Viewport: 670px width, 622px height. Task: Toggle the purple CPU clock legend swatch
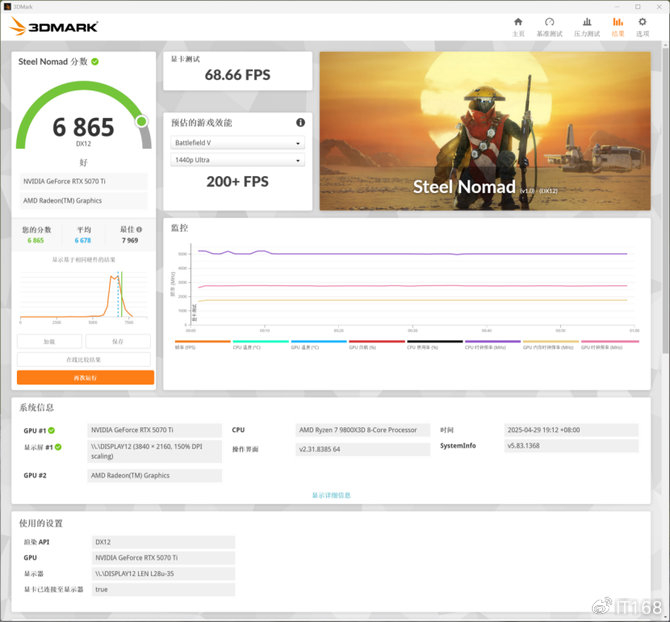[493, 341]
